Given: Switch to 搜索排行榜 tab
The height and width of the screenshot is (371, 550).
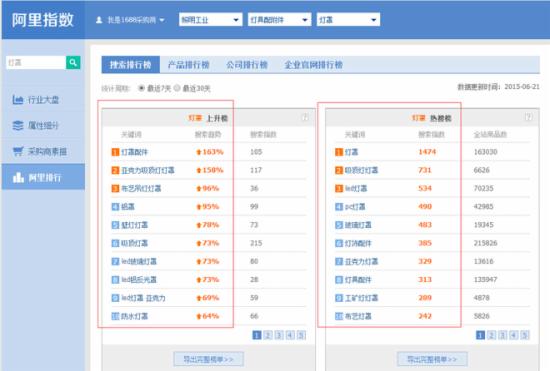Looking at the screenshot, I should (131, 65).
